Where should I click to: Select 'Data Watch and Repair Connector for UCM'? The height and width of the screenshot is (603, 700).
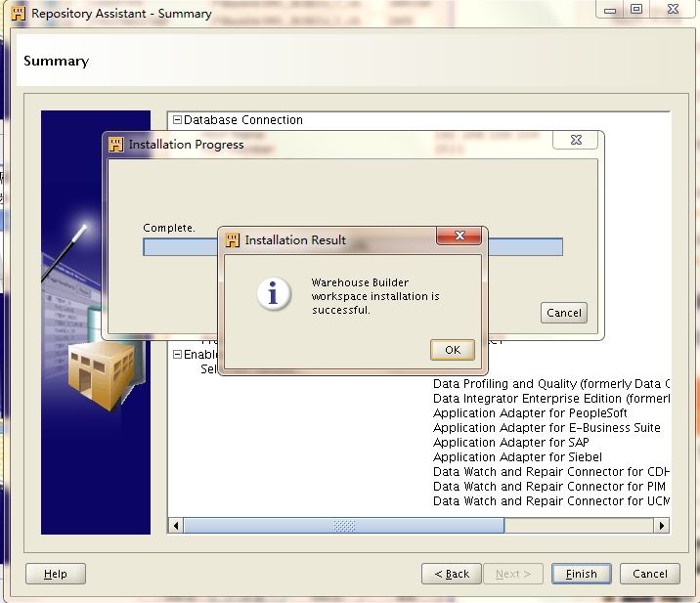pos(551,501)
